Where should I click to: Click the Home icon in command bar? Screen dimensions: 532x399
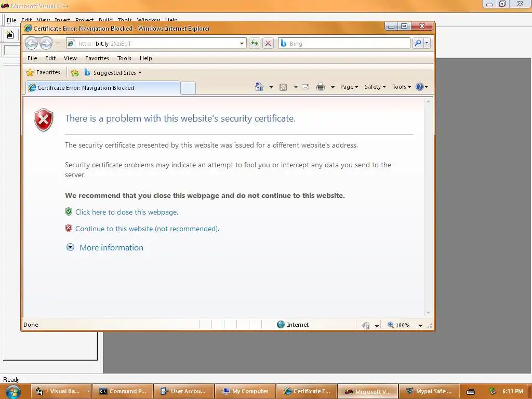tap(259, 87)
